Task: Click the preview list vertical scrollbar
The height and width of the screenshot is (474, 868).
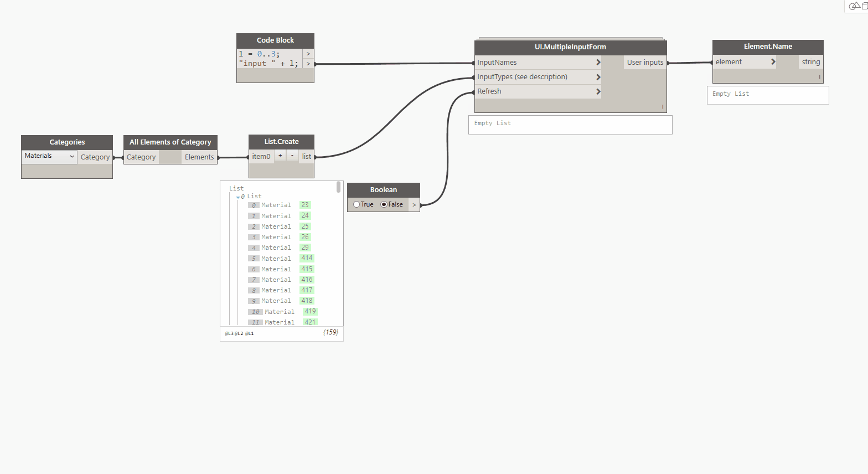Action: (x=338, y=187)
